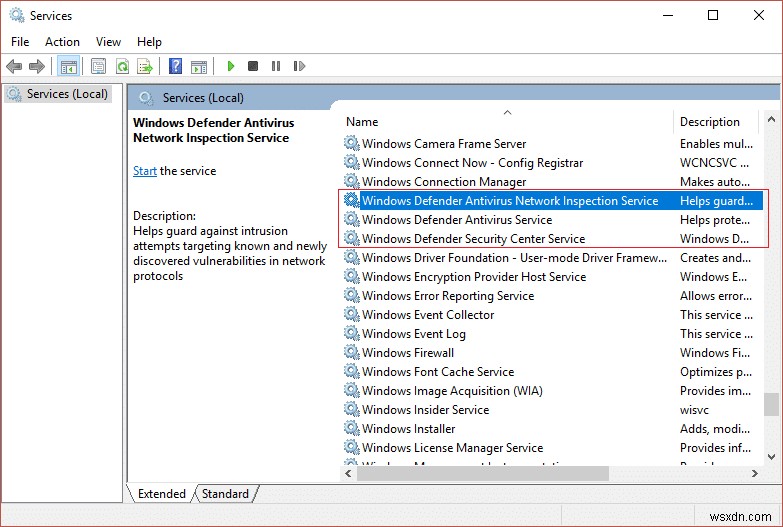This screenshot has width=783, height=527.
Task: Click gear icon of Windows Event Log
Action: point(352,333)
